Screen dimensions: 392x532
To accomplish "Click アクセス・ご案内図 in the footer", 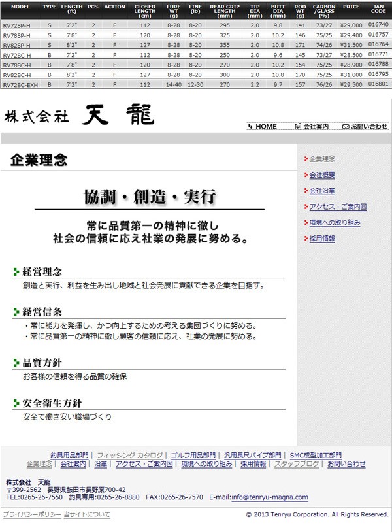I will 144,464.
